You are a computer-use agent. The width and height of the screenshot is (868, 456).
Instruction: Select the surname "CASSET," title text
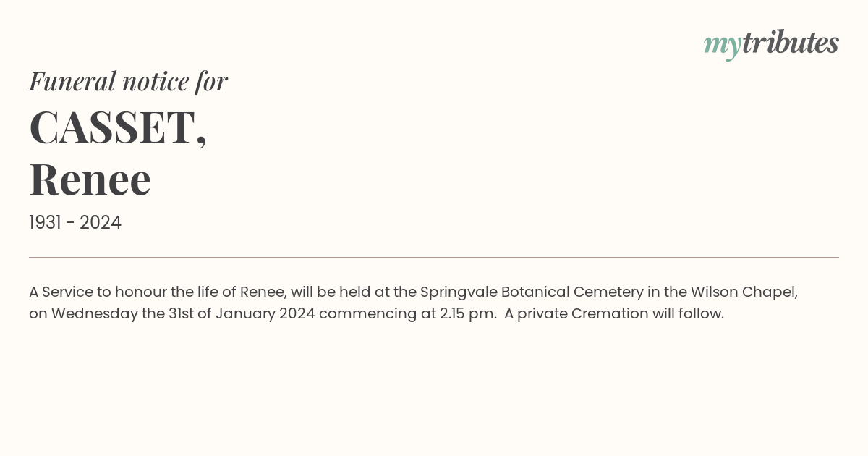pyautogui.click(x=118, y=127)
